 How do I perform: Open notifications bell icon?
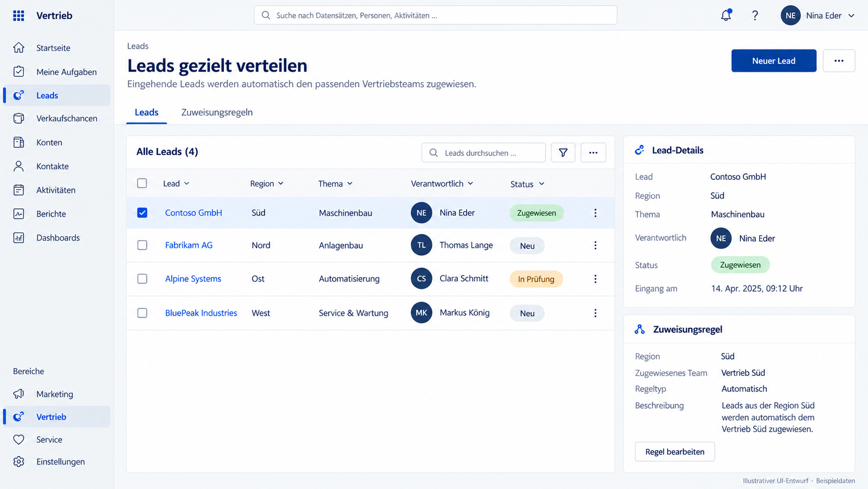pos(726,16)
